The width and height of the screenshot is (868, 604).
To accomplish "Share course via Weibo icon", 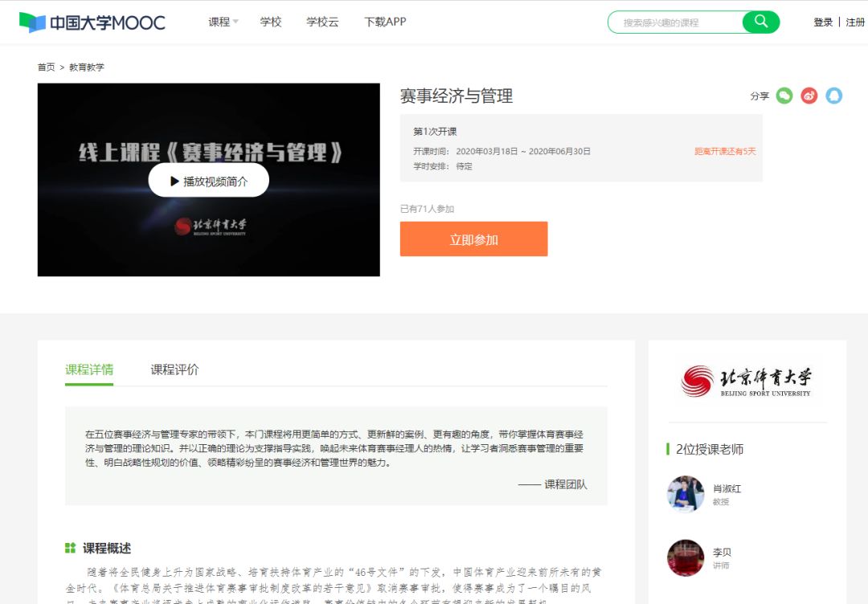I will coord(809,96).
